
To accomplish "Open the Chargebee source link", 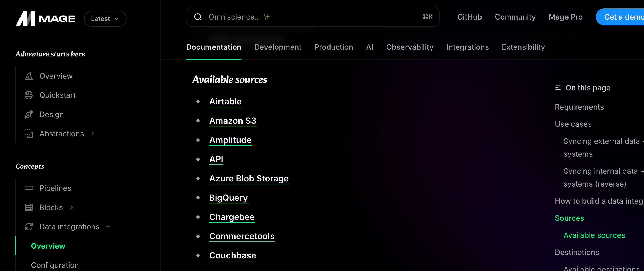I will [232, 217].
